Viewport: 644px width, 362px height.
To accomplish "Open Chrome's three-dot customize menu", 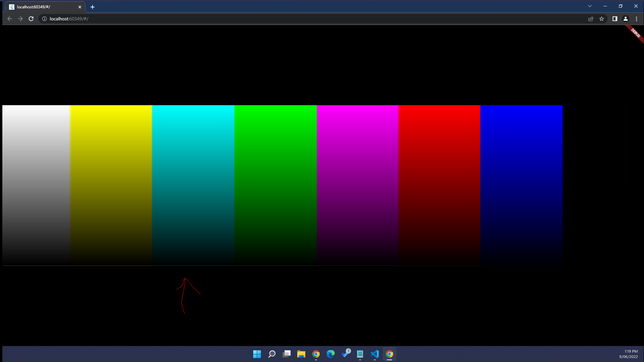I will click(x=637, y=19).
